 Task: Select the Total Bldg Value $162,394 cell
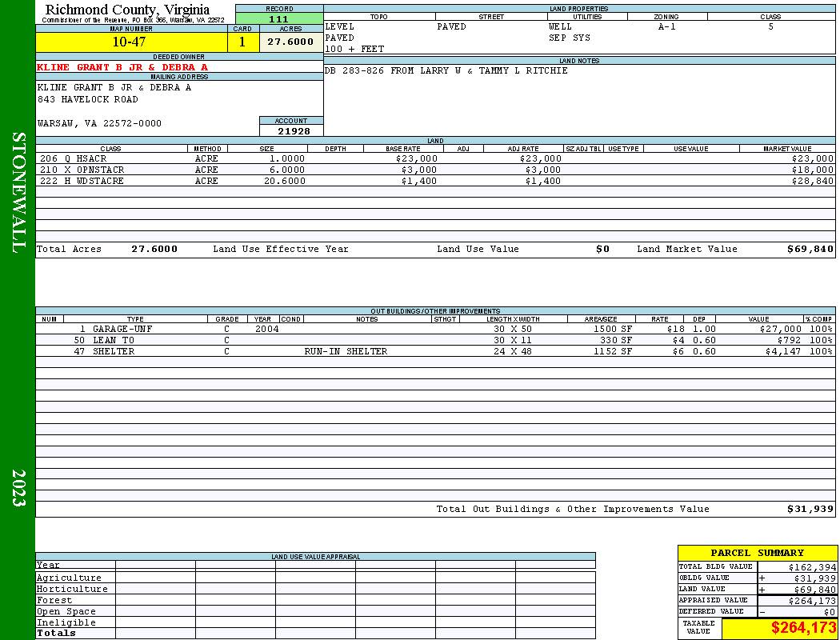click(x=797, y=566)
